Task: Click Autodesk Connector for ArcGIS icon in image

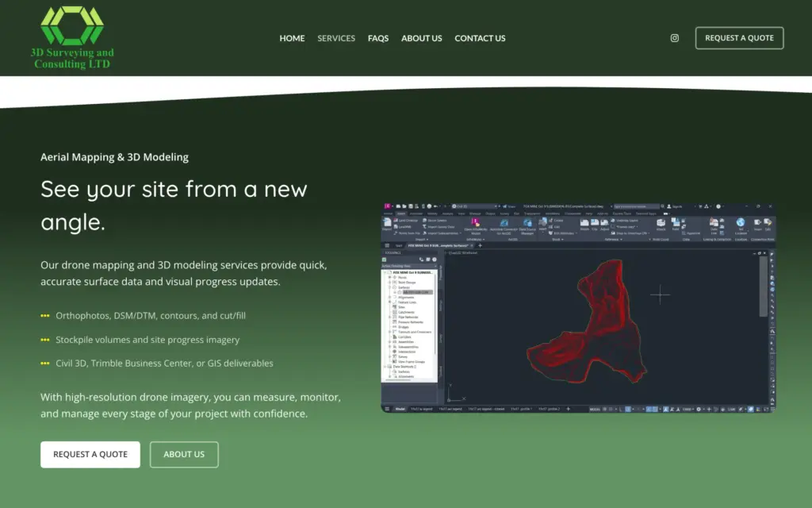Action: tap(504, 223)
